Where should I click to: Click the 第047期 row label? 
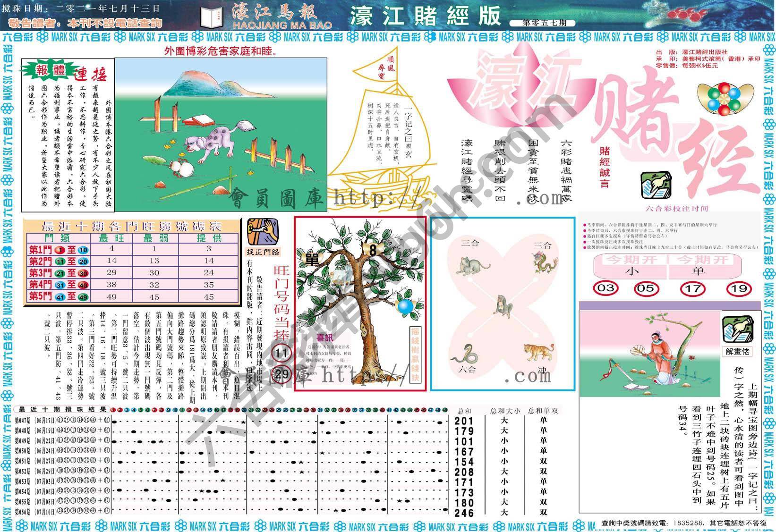tap(22, 420)
